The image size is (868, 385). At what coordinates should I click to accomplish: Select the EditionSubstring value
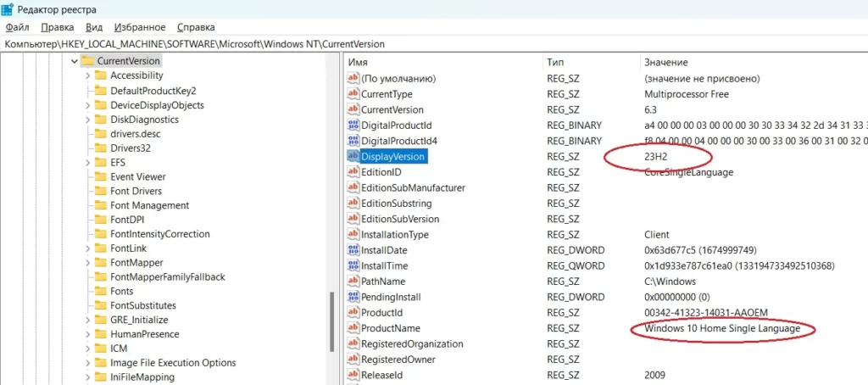[x=397, y=204]
